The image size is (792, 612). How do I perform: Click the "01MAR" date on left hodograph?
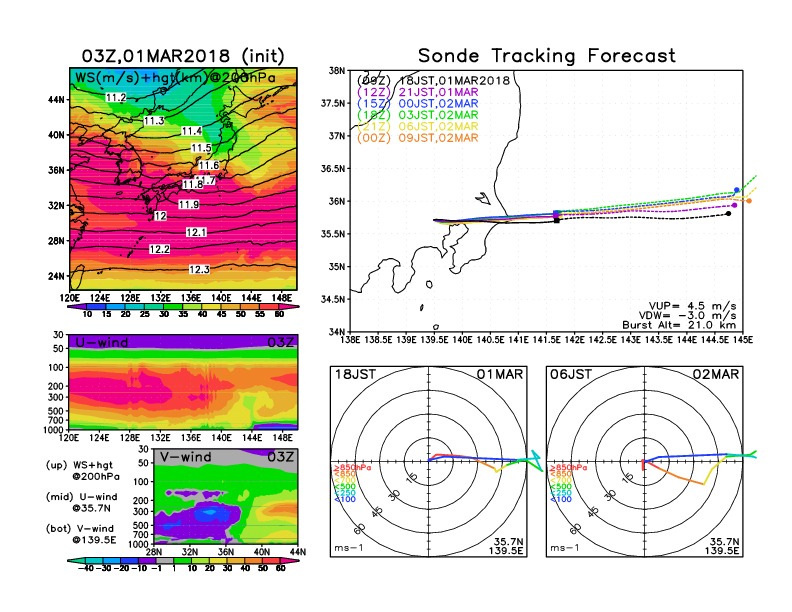pos(500,374)
